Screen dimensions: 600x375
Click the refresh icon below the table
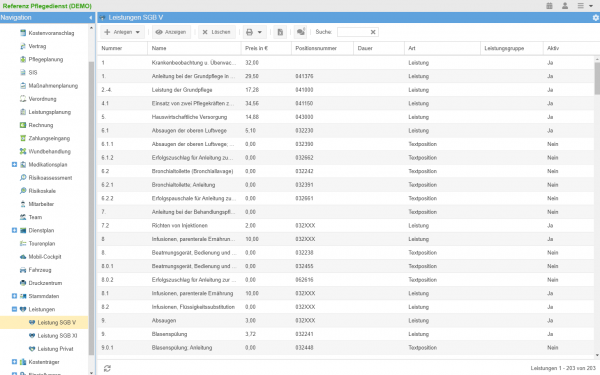[x=107, y=368]
